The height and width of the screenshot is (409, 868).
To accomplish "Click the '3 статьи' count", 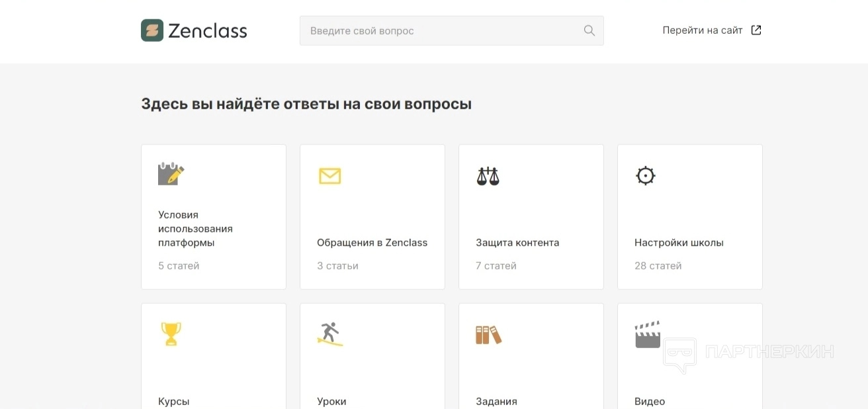I will tap(337, 265).
